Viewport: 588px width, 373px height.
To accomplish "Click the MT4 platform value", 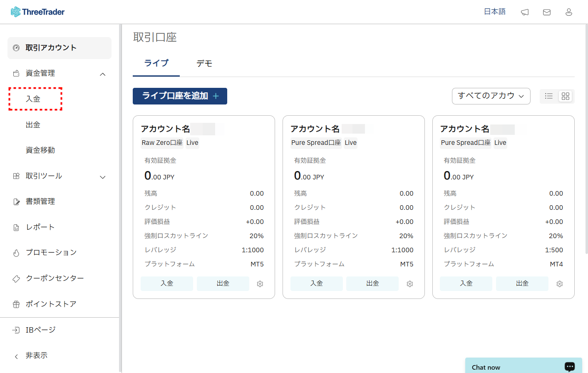I will (x=556, y=264).
